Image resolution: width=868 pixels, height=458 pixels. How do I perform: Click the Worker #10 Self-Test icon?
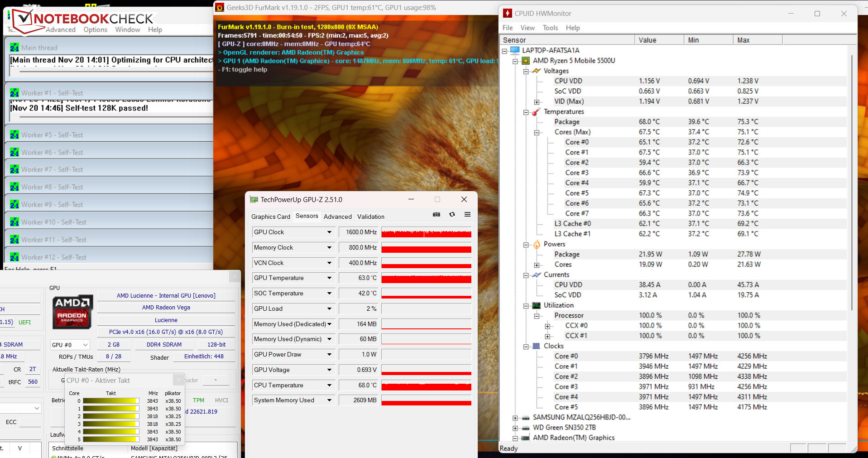click(14, 222)
